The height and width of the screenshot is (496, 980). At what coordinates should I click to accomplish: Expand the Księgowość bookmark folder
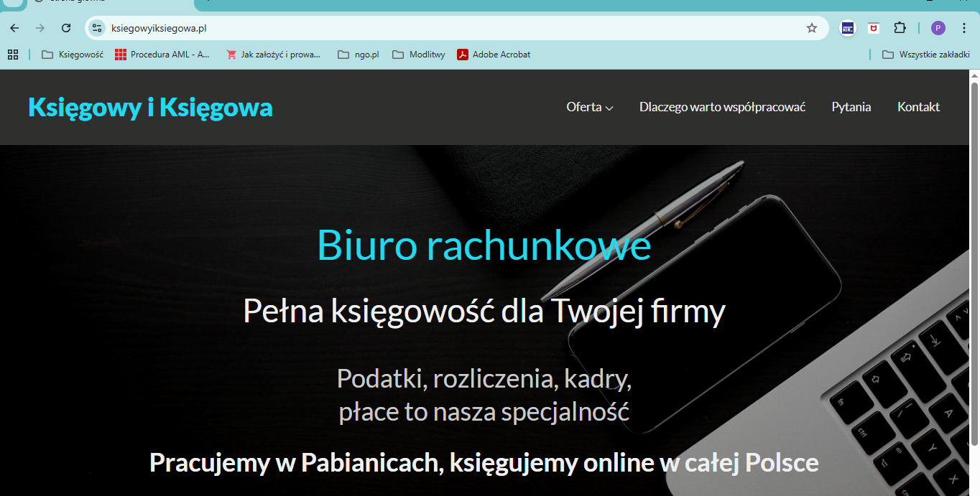click(x=73, y=55)
